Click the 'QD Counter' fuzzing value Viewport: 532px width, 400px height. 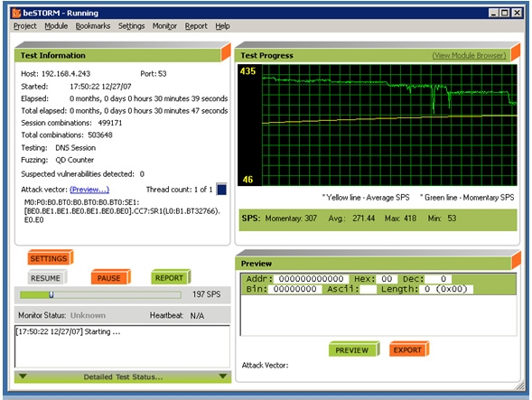(75, 160)
